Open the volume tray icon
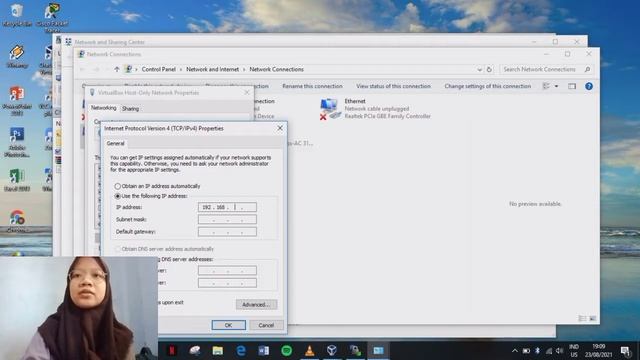Image resolution: width=640 pixels, height=360 pixels. (559, 351)
